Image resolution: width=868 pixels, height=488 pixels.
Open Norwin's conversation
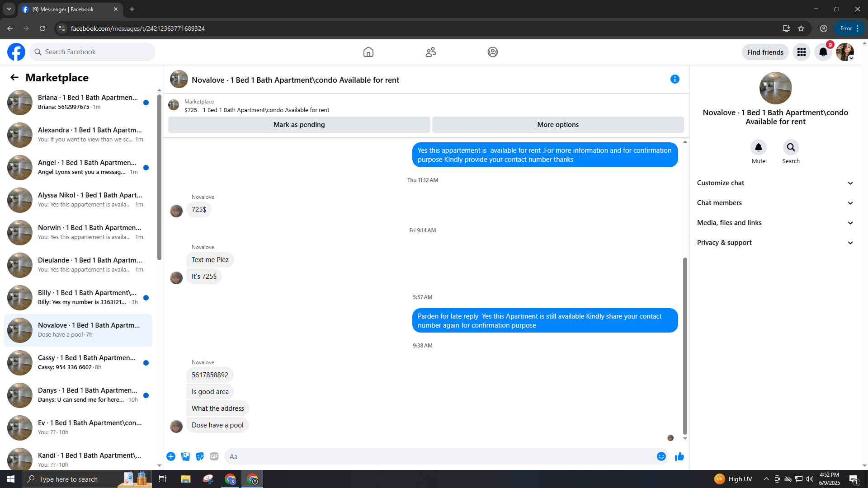tap(78, 233)
